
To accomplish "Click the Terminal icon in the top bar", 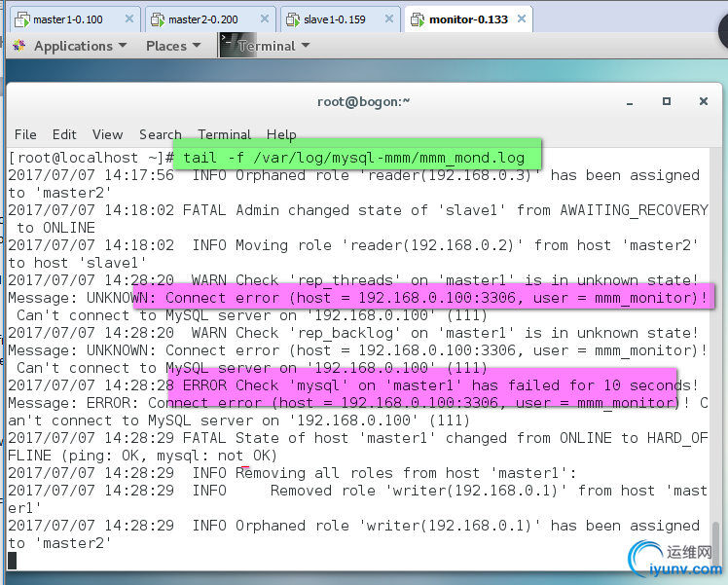I will click(237, 45).
